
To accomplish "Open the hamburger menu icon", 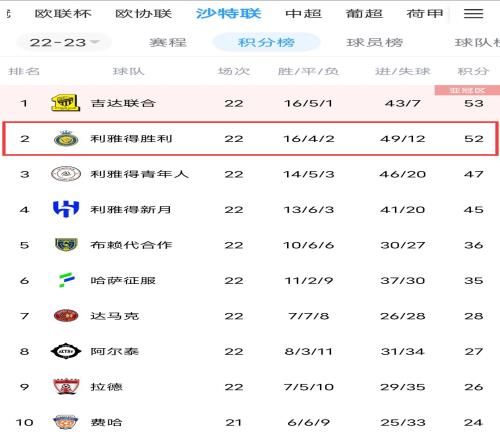I will (473, 13).
